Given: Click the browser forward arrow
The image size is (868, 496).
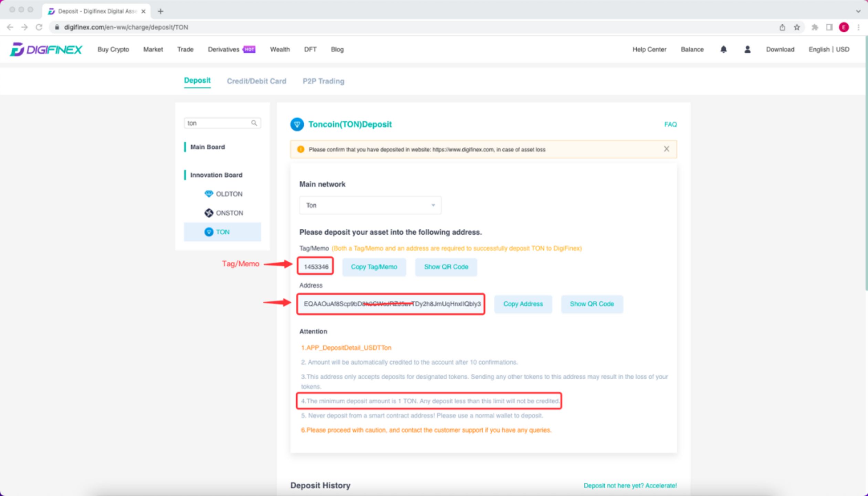Looking at the screenshot, I should click(x=24, y=27).
